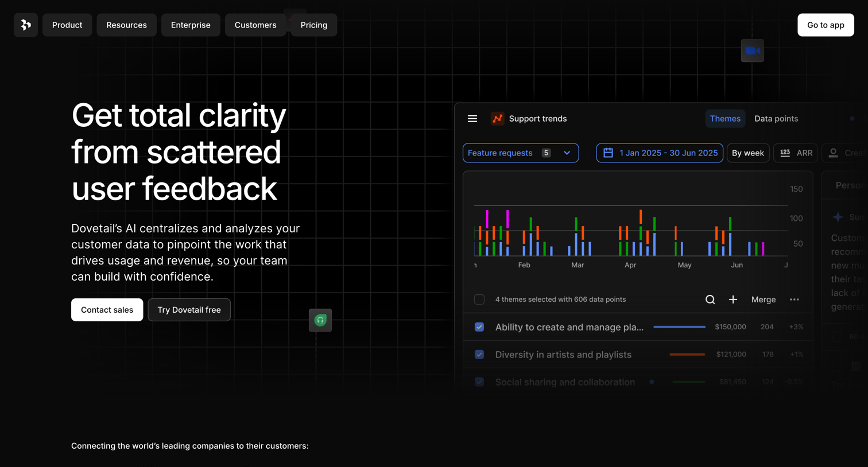
Task: Select the By week grouping
Action: click(748, 153)
